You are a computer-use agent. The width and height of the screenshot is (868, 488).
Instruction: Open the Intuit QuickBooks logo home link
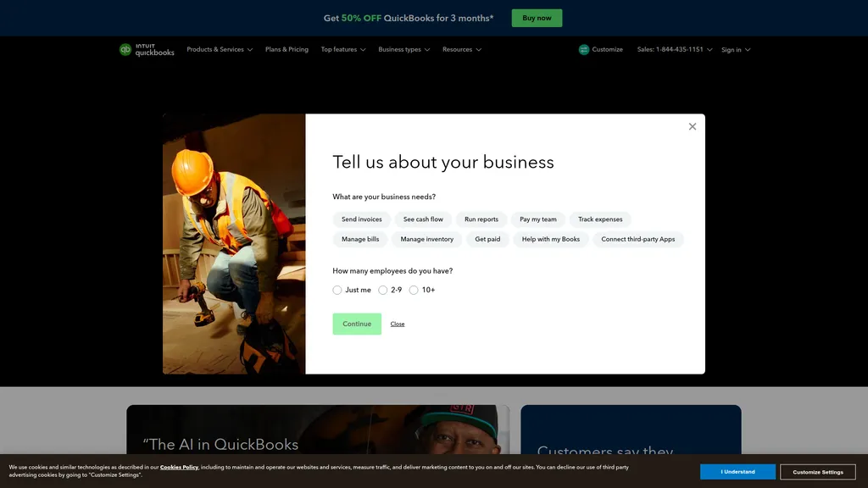click(147, 50)
